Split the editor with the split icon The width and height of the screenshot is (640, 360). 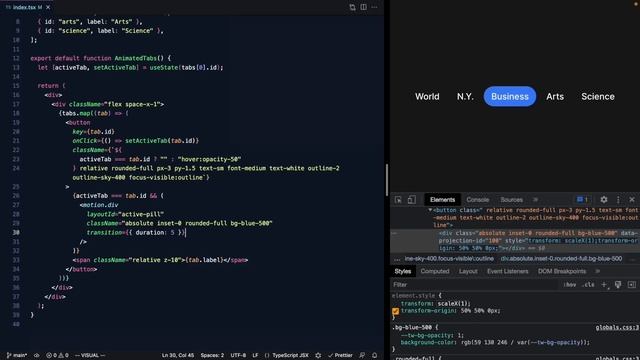pos(363,7)
